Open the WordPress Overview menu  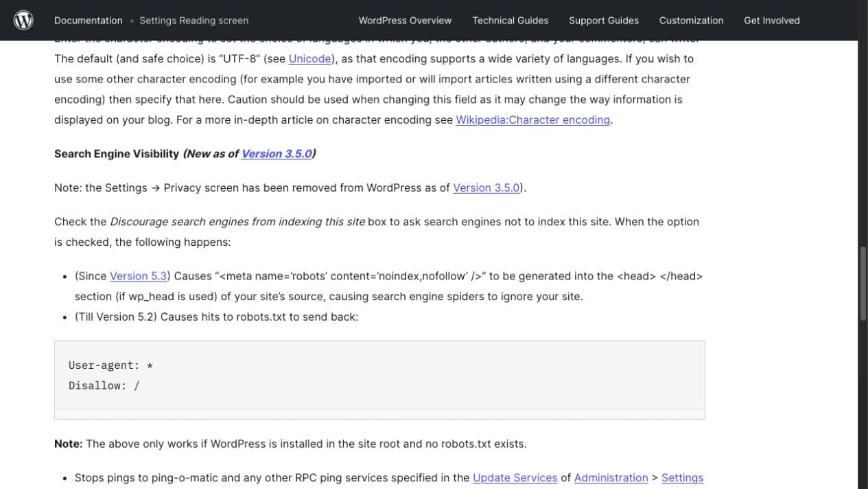pyautogui.click(x=405, y=21)
